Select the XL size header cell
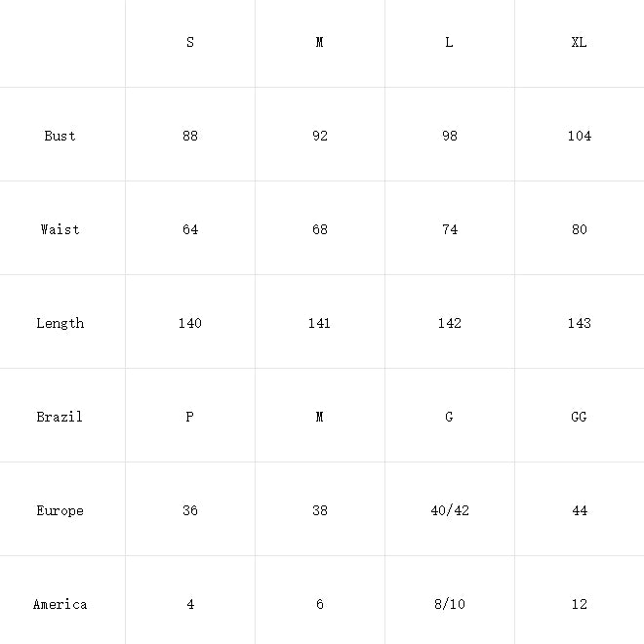644x644 pixels. 579,42
